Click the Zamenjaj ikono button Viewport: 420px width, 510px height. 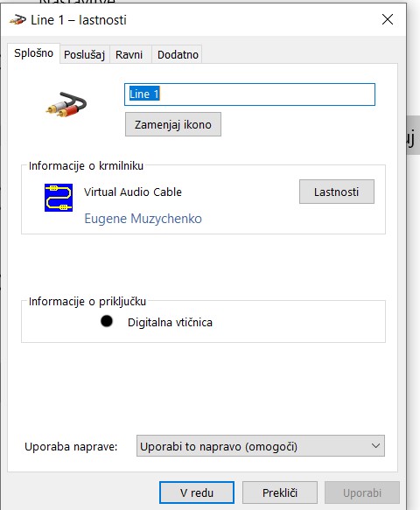[173, 124]
